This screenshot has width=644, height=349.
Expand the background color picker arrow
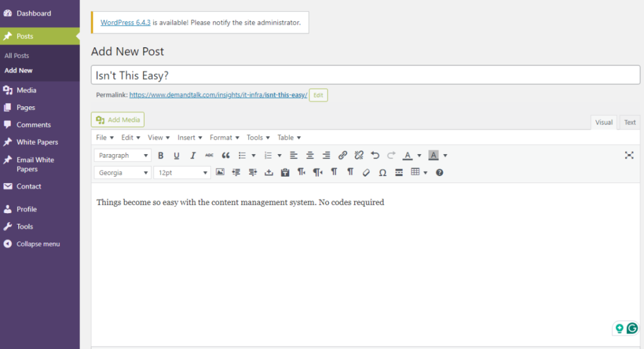click(445, 155)
